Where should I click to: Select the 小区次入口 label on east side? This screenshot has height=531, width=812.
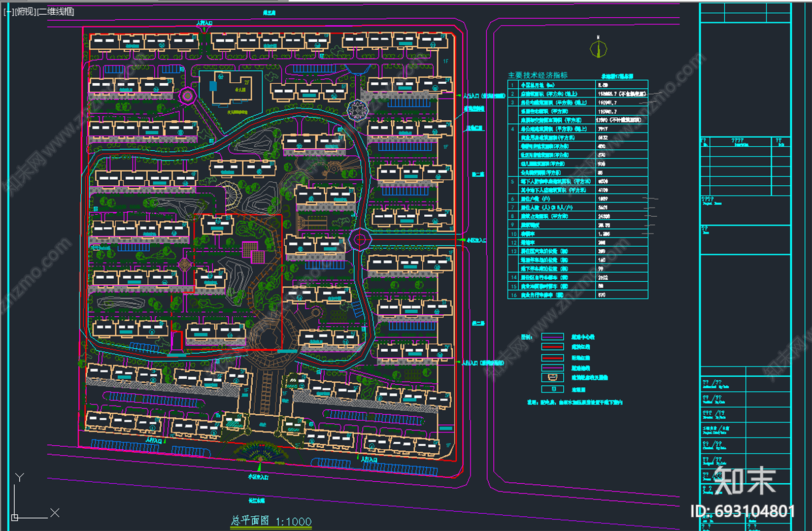[476, 240]
